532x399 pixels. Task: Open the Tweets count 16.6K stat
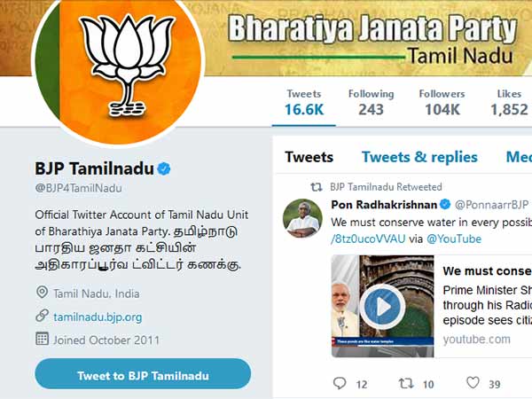pyautogui.click(x=304, y=103)
